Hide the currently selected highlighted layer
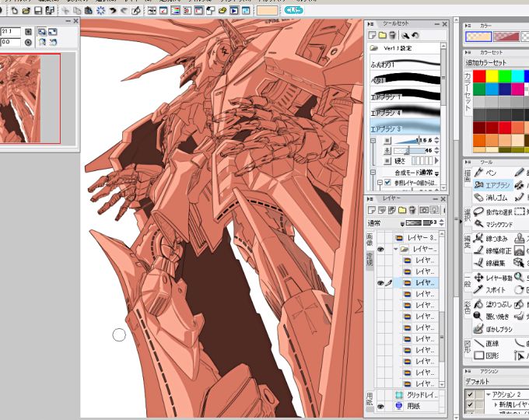Screen dimensions: 529x420 coord(380,283)
